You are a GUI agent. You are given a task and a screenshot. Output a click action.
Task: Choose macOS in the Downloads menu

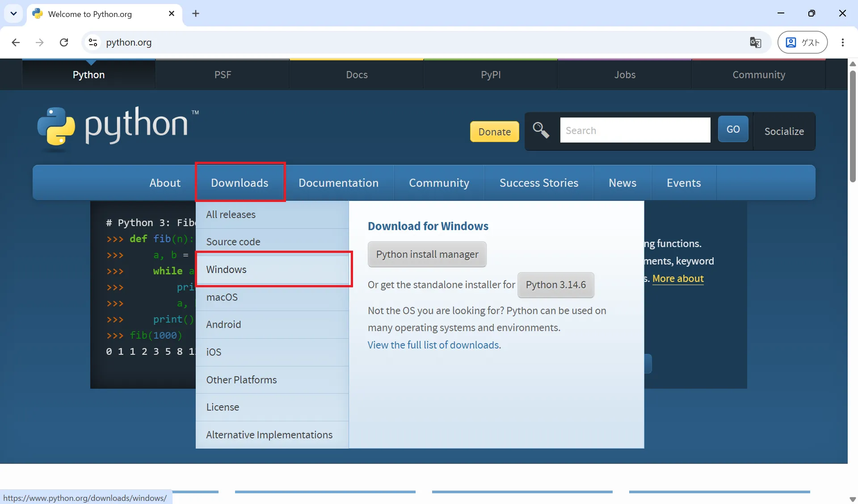272,297
